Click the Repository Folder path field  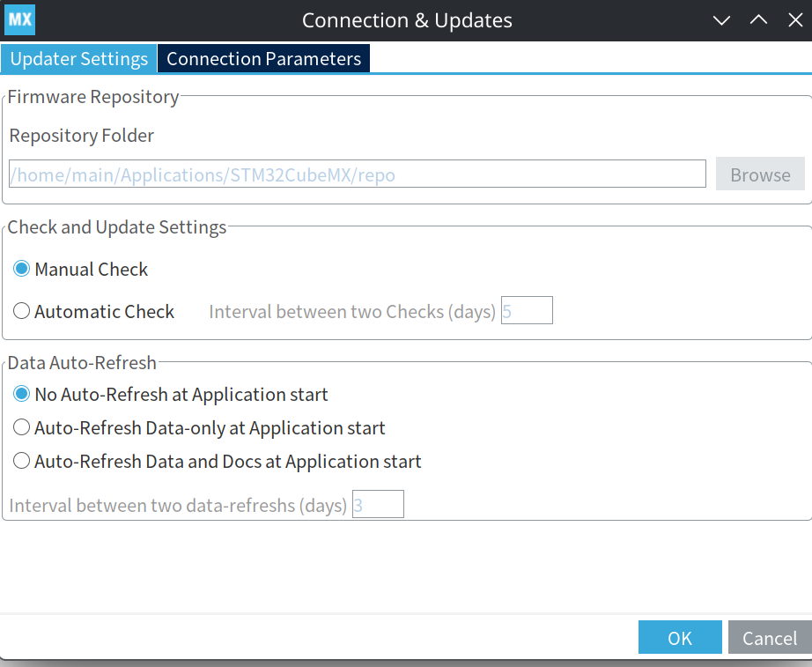pyautogui.click(x=358, y=174)
